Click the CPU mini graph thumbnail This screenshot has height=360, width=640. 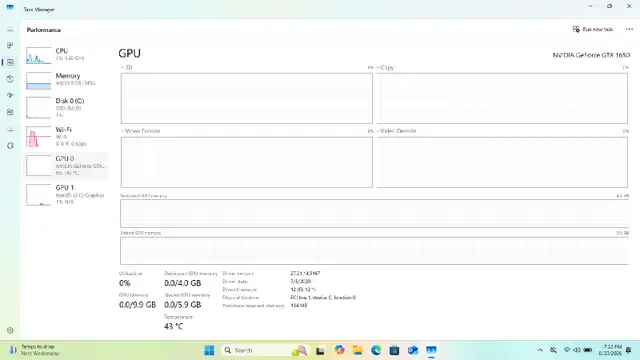39,55
